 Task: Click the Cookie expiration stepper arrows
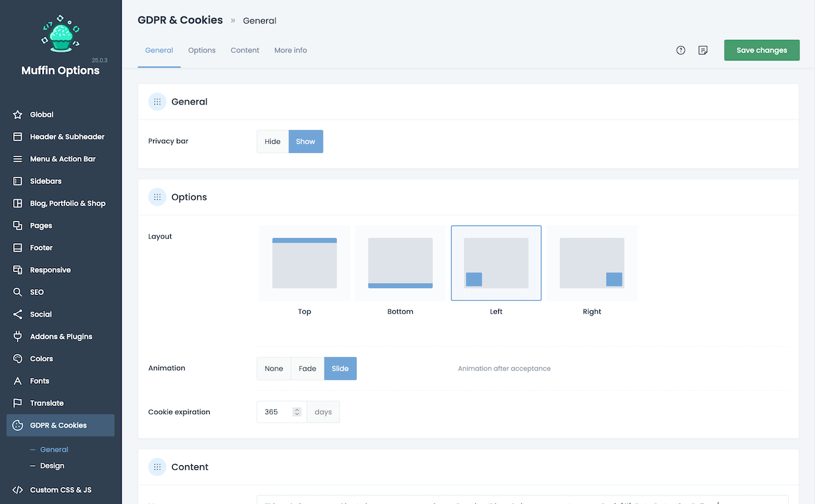pos(297,412)
